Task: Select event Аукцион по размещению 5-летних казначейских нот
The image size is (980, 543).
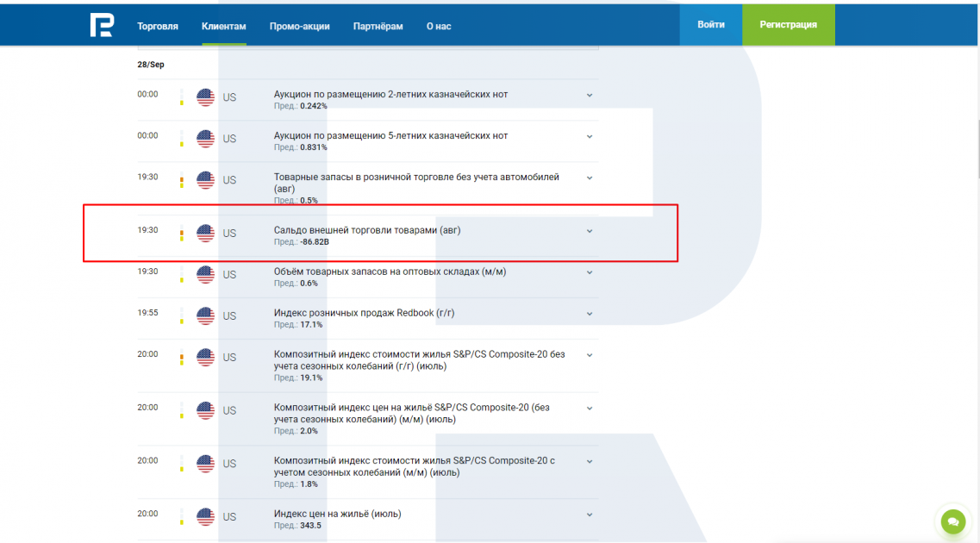Action: [390, 135]
